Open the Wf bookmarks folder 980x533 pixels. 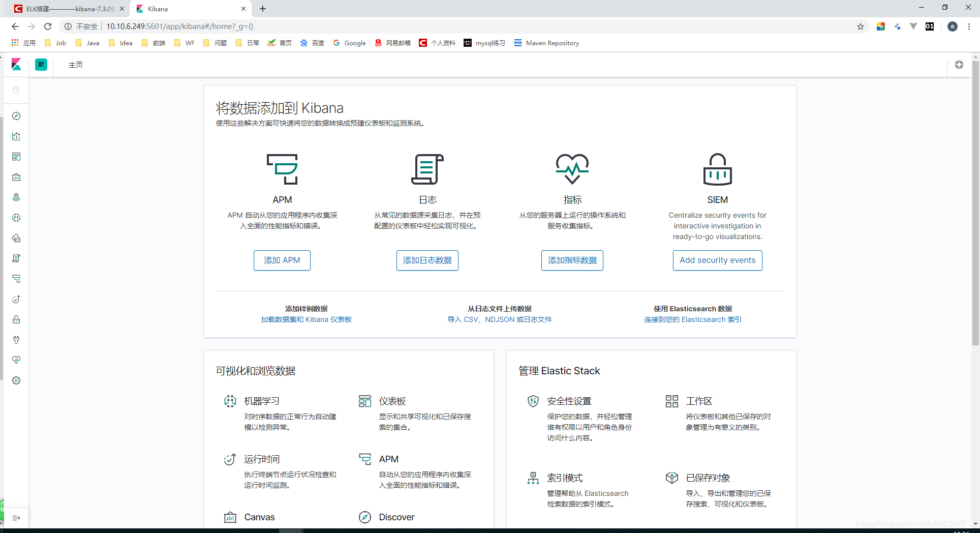click(184, 43)
